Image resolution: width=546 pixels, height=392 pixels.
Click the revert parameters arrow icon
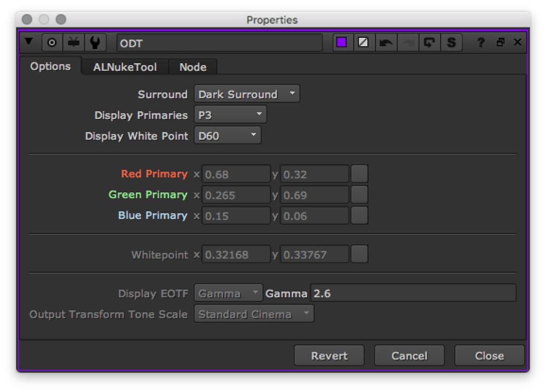pos(429,42)
